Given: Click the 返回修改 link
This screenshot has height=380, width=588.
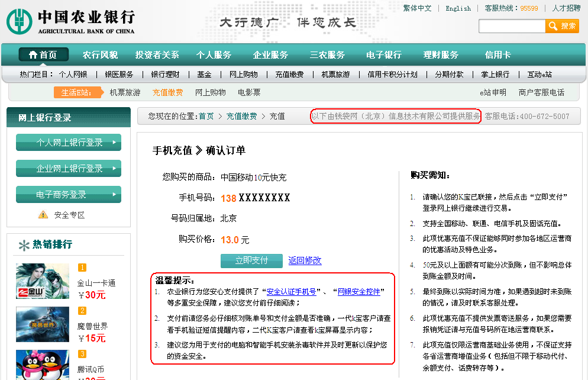Looking at the screenshot, I should (x=305, y=260).
